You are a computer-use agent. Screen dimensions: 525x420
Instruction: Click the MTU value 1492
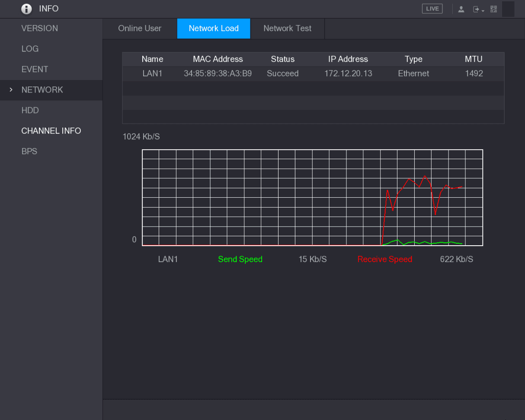[474, 74]
